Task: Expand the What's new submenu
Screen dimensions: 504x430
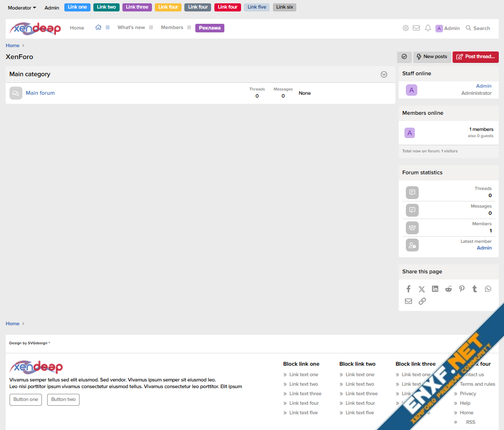Action: click(x=151, y=28)
